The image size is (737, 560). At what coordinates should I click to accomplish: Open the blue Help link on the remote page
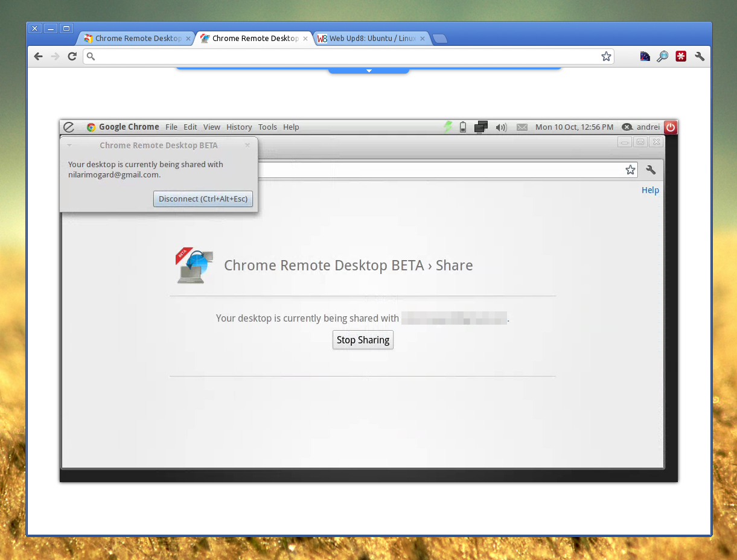650,190
